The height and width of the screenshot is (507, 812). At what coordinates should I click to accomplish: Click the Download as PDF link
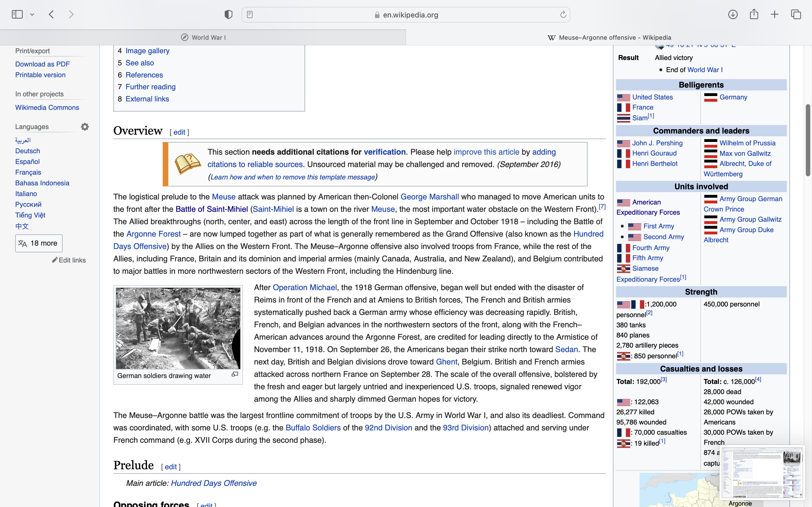pyautogui.click(x=42, y=64)
